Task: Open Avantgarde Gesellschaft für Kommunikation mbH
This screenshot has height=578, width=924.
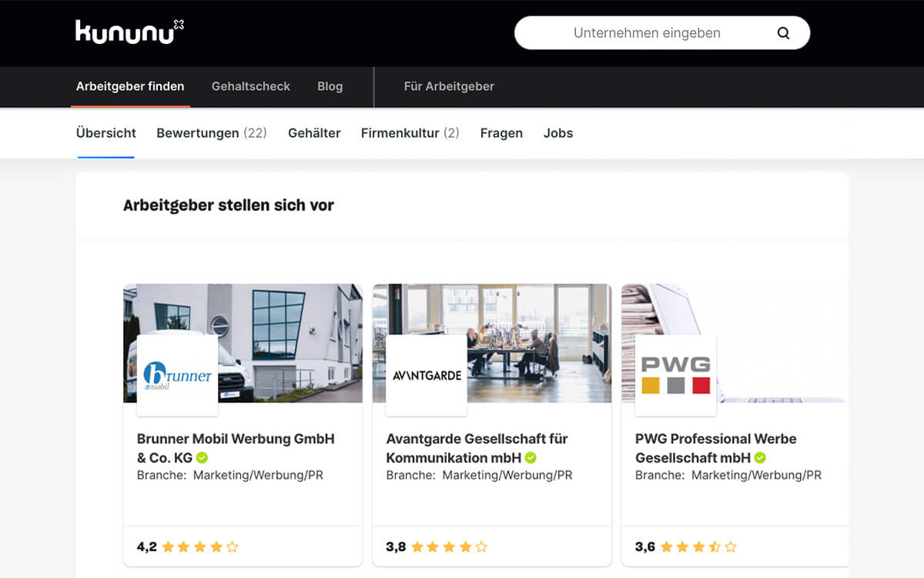Action: (477, 448)
